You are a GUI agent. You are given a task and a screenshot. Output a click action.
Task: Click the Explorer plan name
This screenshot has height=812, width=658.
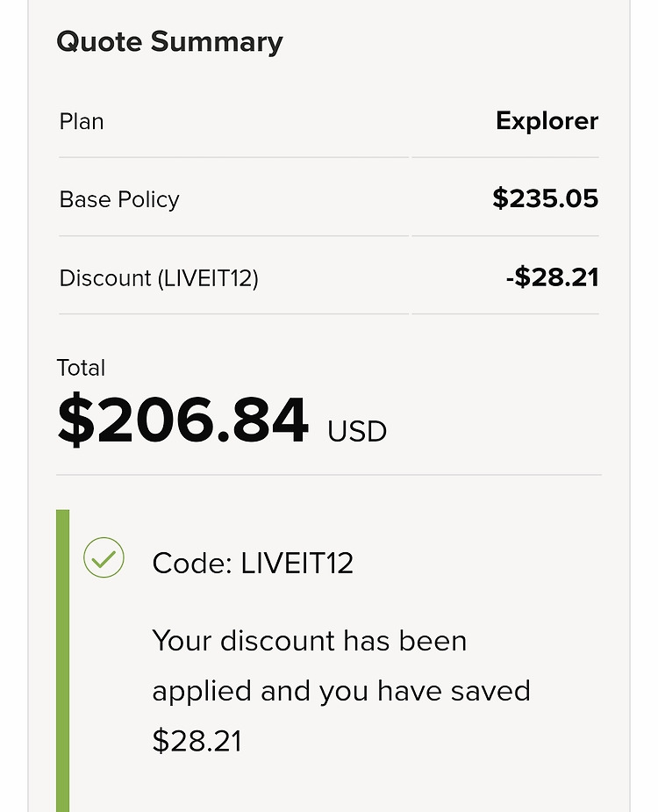547,121
